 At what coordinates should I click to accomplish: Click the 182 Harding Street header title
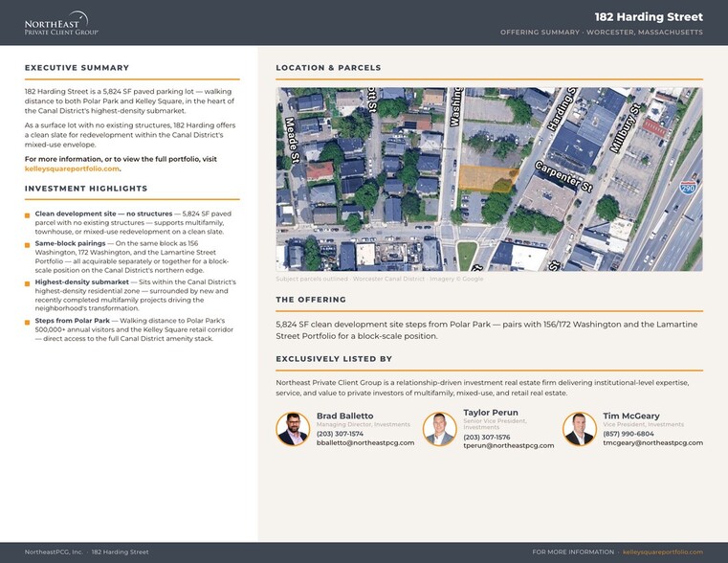click(649, 17)
